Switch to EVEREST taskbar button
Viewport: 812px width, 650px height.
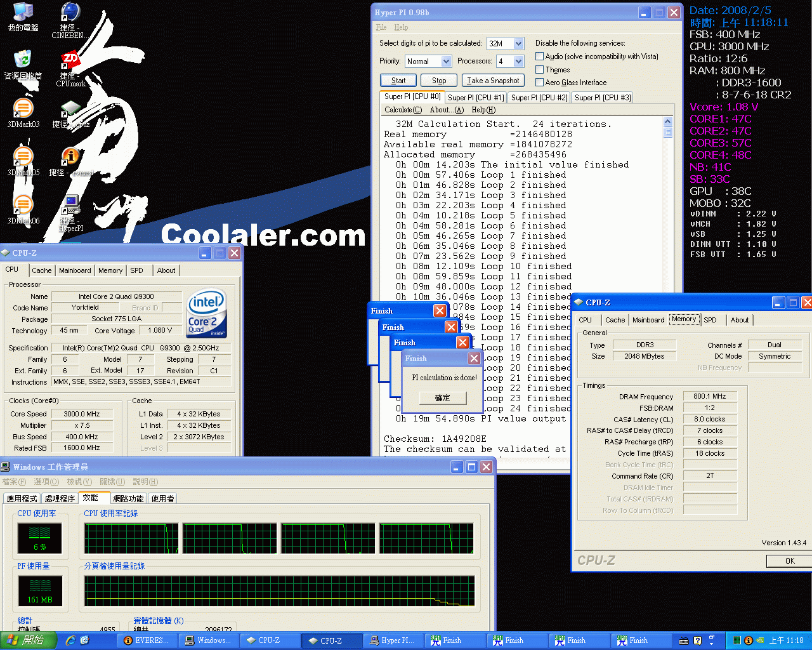[147, 640]
